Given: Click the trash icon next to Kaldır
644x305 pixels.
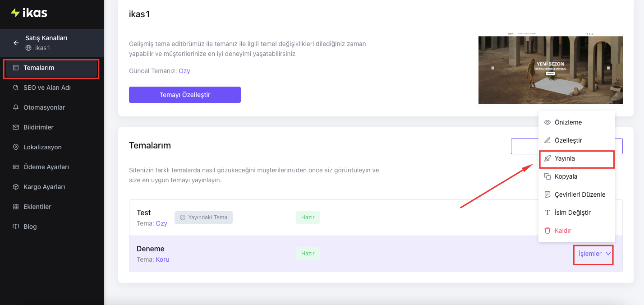Looking at the screenshot, I should coord(547,231).
